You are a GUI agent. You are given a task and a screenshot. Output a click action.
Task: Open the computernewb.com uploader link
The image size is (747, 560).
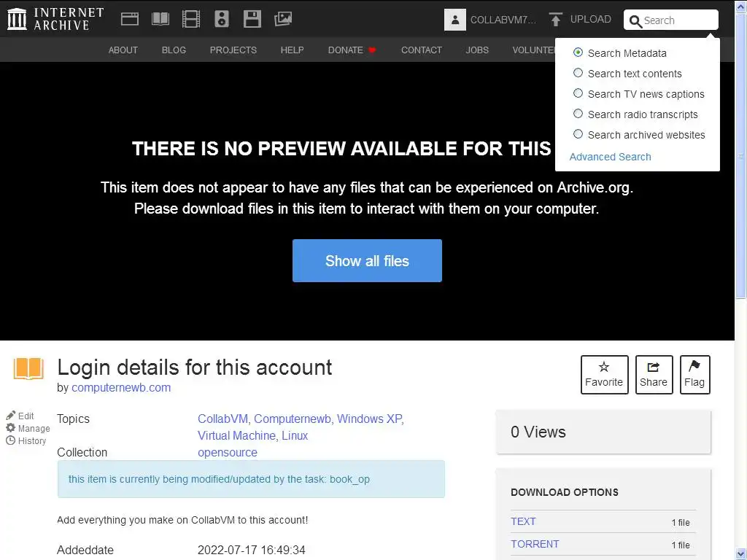[121, 388]
